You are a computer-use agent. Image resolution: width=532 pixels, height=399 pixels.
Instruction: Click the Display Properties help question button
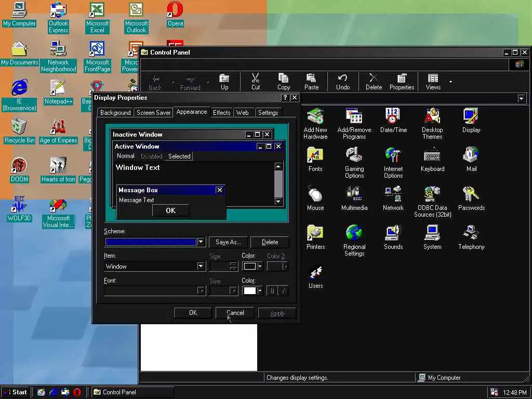coord(285,98)
